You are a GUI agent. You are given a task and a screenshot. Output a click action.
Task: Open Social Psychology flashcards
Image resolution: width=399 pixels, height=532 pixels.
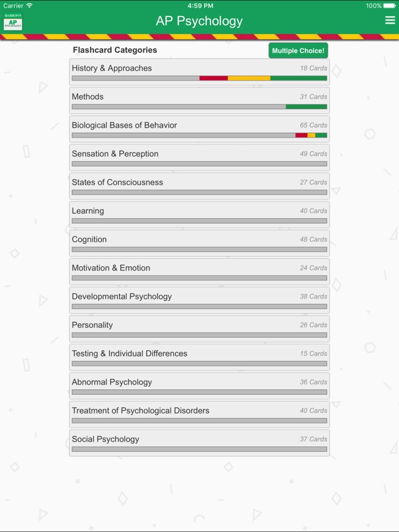click(x=199, y=443)
